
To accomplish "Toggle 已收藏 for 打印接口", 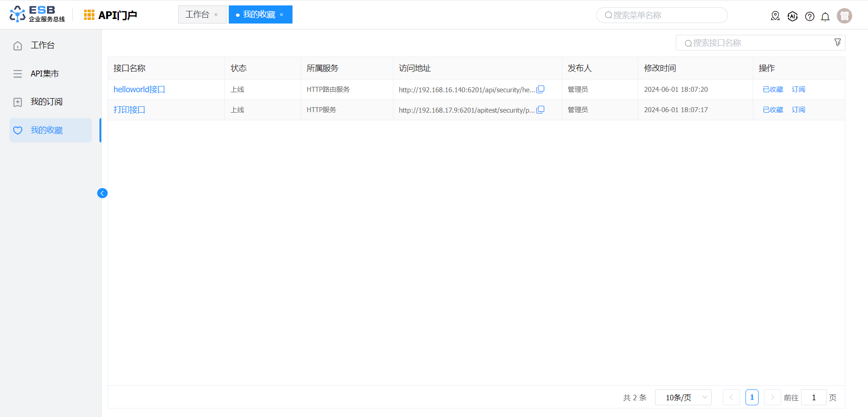I will tap(773, 110).
